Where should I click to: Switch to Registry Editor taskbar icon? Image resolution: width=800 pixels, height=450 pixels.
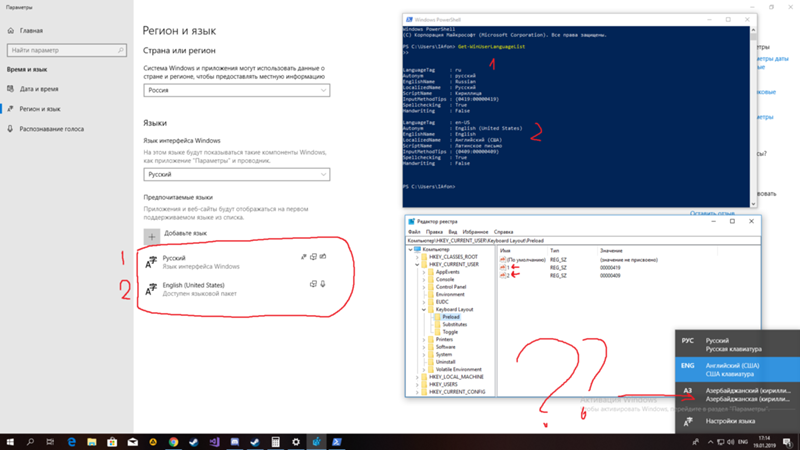[x=316, y=442]
